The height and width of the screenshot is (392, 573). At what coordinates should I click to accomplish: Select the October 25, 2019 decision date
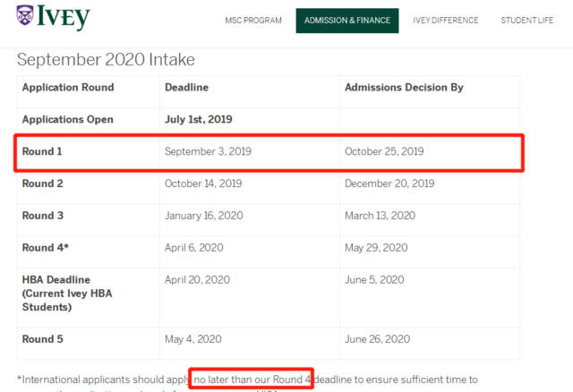(x=384, y=151)
